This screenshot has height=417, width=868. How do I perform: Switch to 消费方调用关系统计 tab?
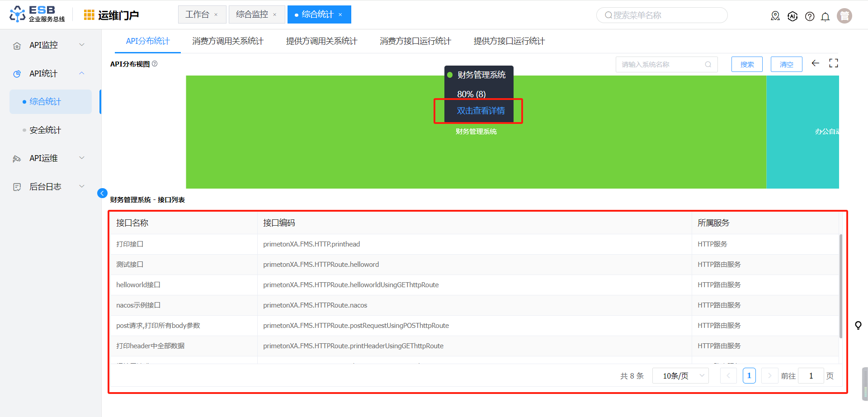tap(227, 41)
